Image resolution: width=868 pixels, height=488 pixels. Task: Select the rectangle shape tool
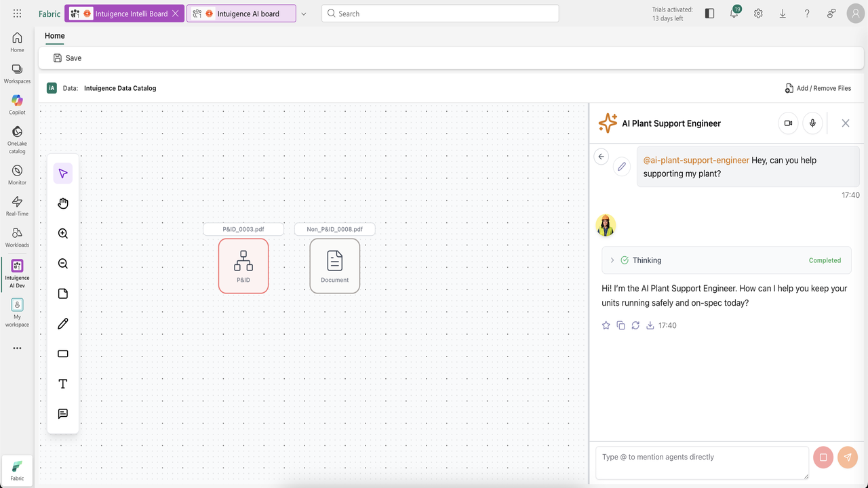point(63,354)
